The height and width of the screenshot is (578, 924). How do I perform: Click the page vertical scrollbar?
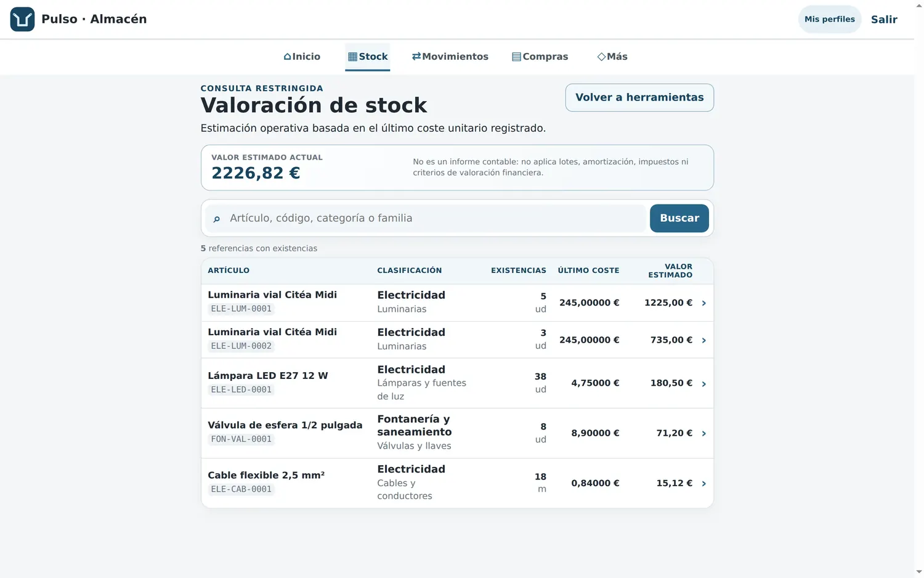coord(919,289)
